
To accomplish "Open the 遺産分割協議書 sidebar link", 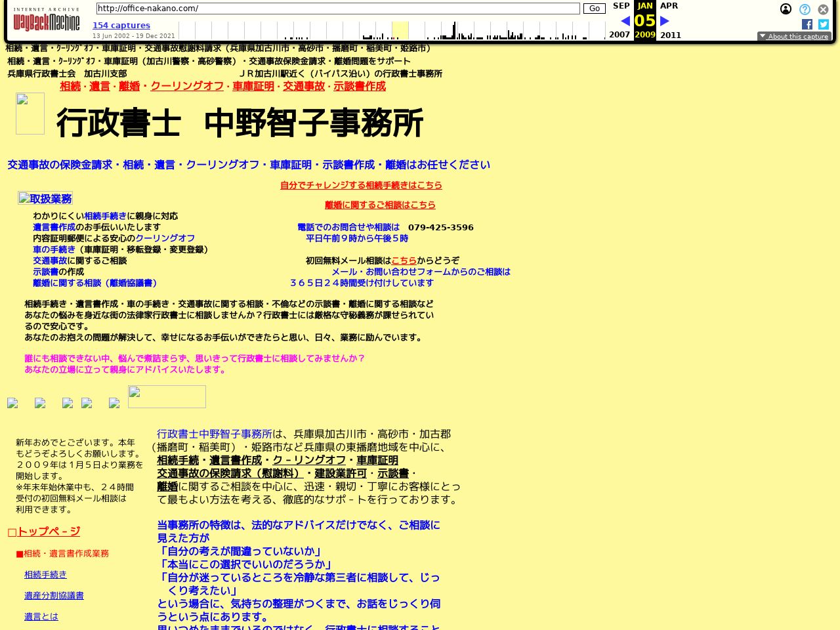I will click(x=54, y=595).
